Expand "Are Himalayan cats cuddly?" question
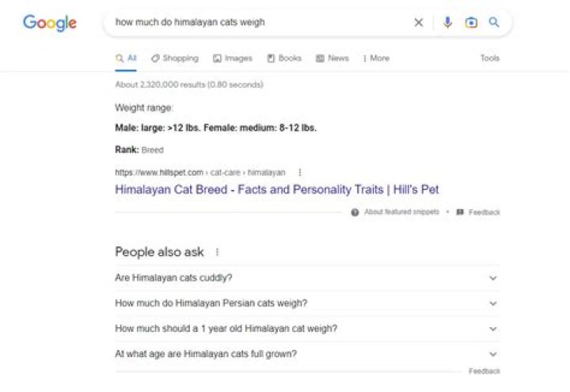570x392 pixels. pos(492,278)
